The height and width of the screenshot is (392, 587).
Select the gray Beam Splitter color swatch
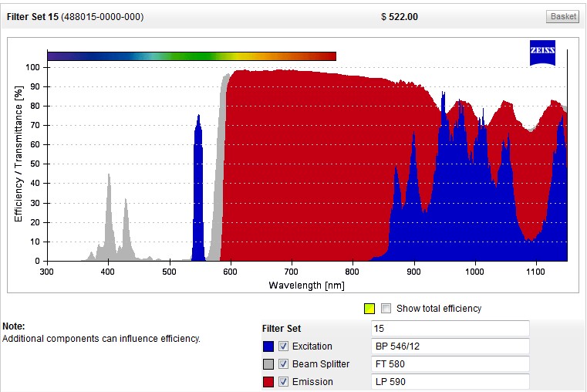point(268,364)
